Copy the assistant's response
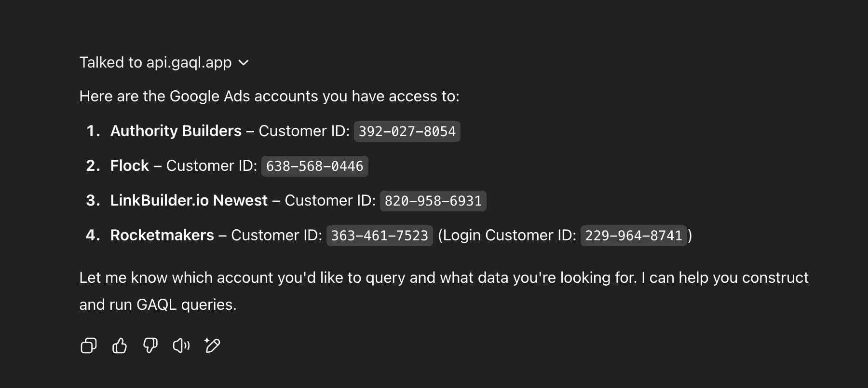 pyautogui.click(x=88, y=345)
